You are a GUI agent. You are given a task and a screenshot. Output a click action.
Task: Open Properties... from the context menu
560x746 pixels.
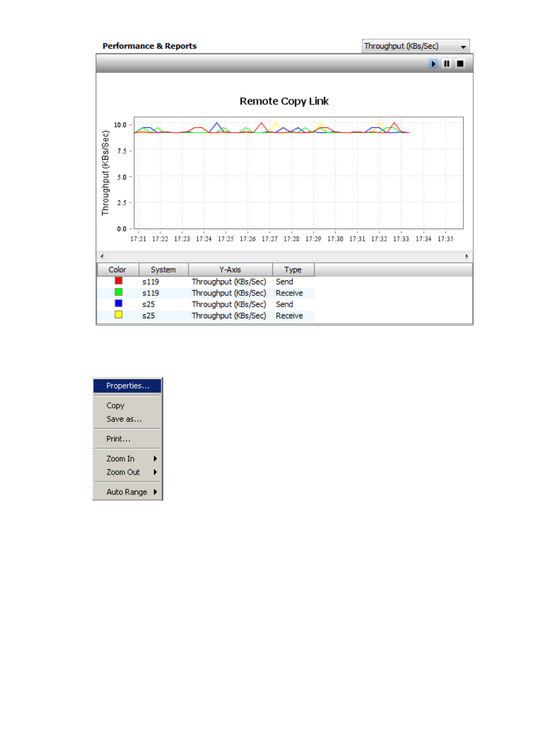(x=127, y=386)
